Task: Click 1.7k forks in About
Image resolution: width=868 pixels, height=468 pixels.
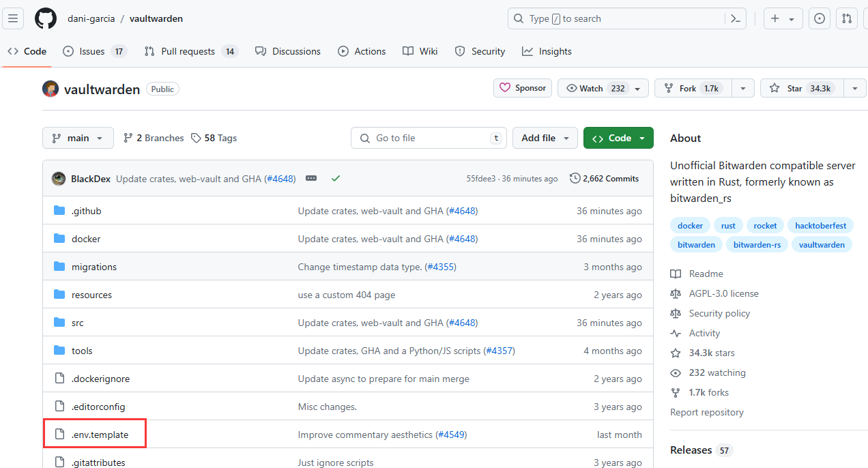Action: pyautogui.click(x=708, y=392)
